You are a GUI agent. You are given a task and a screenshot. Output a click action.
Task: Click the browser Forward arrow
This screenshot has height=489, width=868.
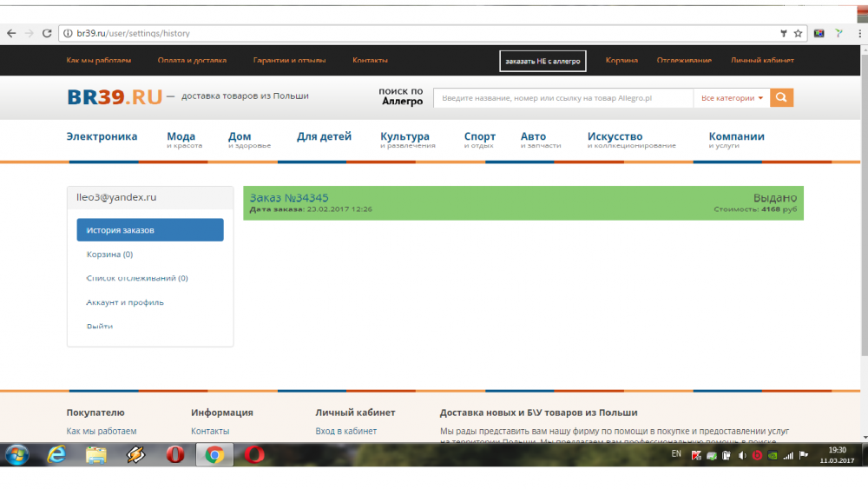point(29,33)
